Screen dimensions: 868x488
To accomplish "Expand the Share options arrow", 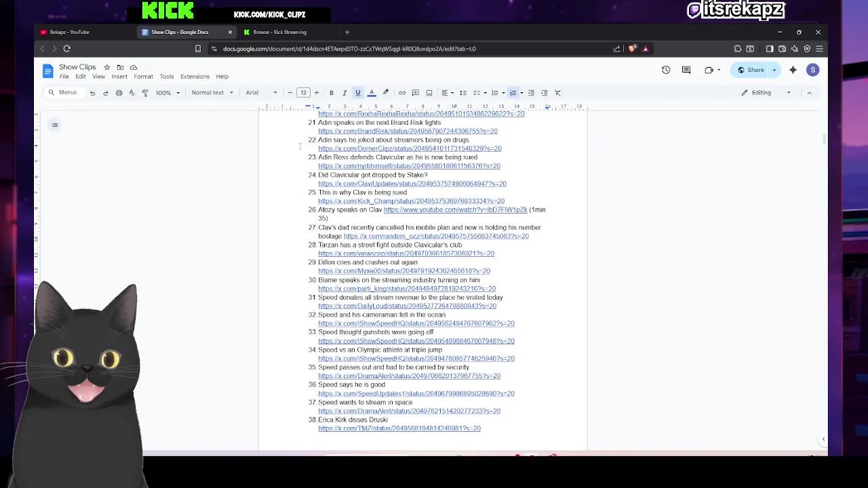I will [774, 70].
